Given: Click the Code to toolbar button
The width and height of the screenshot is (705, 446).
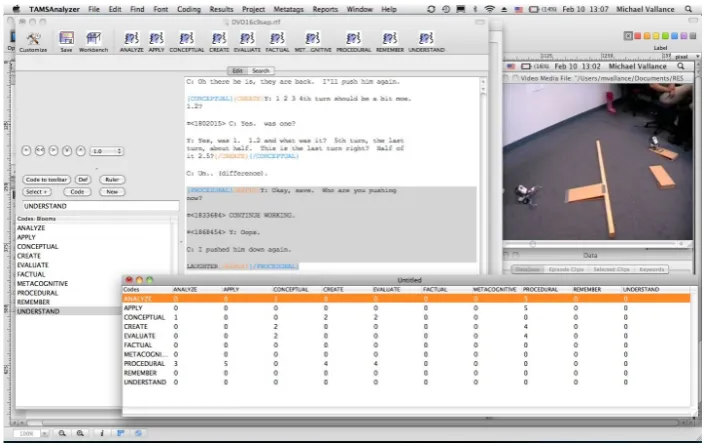Looking at the screenshot, I should (46, 179).
